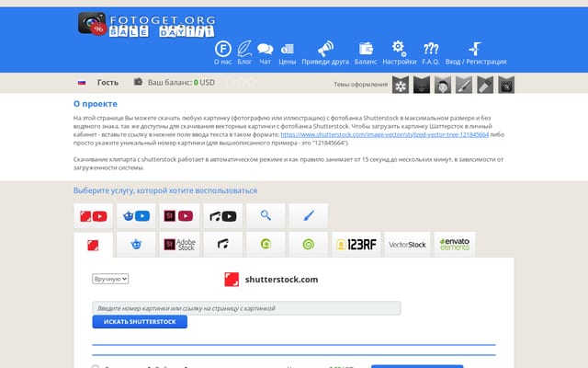Select the green rounded logo tab
This screenshot has width=588, height=368.
(x=266, y=245)
